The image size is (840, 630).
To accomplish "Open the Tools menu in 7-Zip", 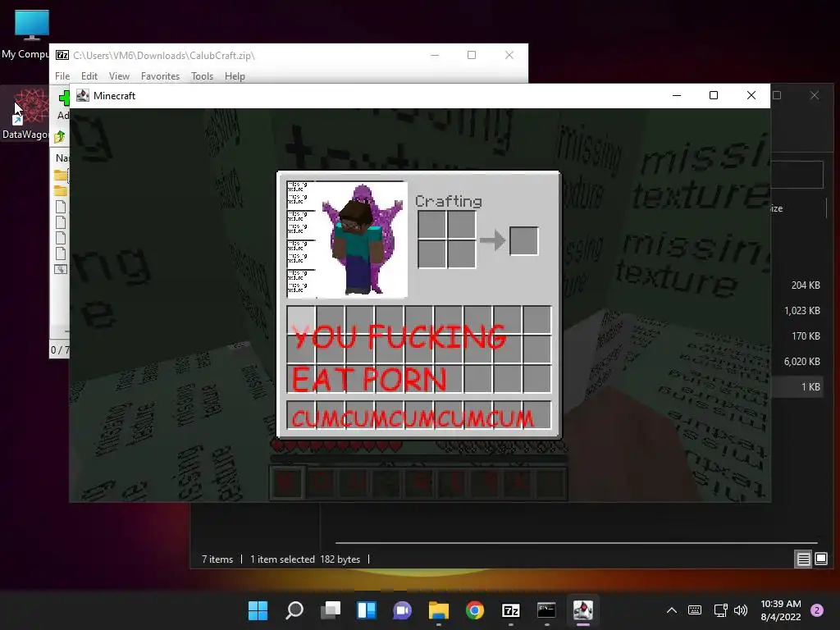I will pos(202,76).
